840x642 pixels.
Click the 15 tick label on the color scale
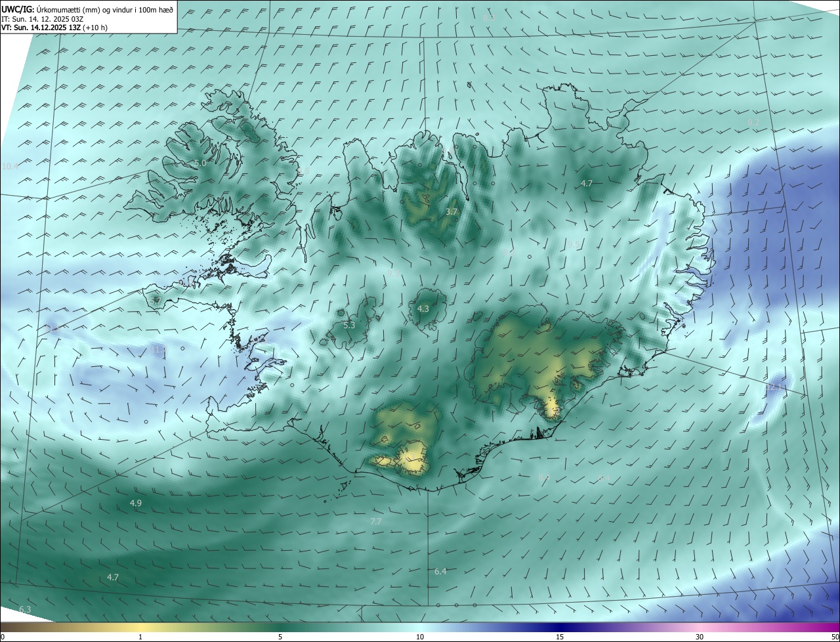click(560, 637)
